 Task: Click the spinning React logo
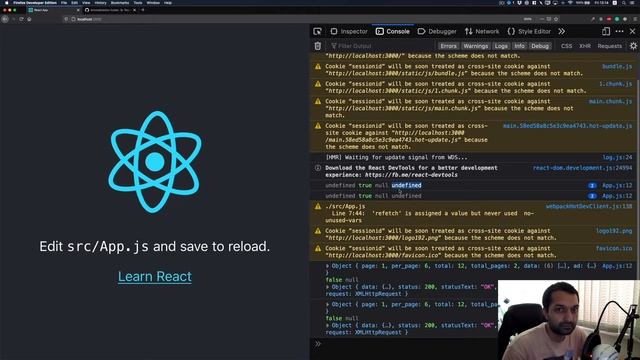click(x=155, y=162)
